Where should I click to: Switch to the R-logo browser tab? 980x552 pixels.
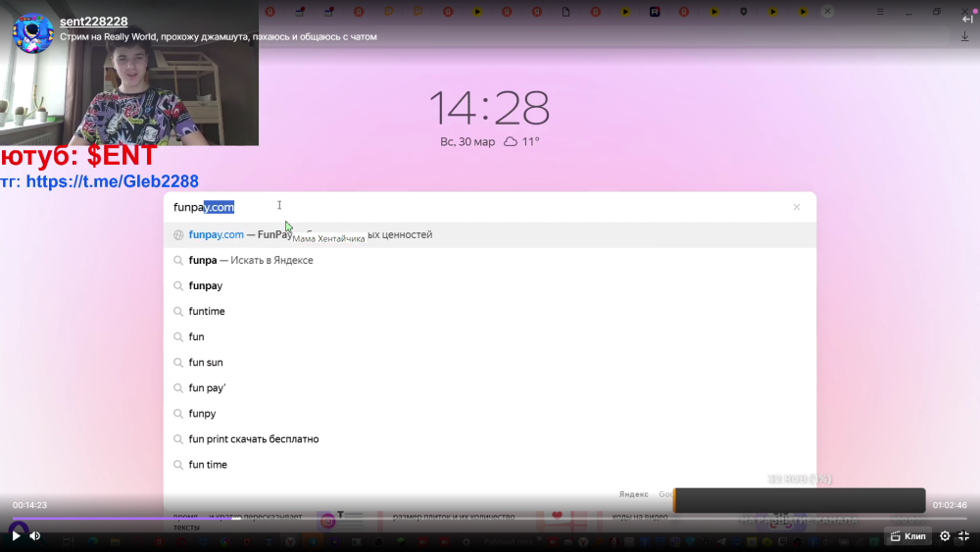[x=655, y=11]
